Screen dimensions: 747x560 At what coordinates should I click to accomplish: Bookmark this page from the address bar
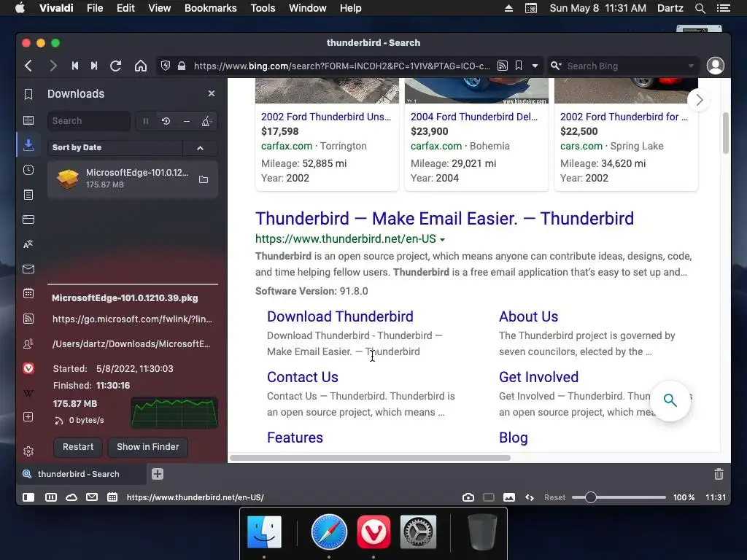coord(519,66)
